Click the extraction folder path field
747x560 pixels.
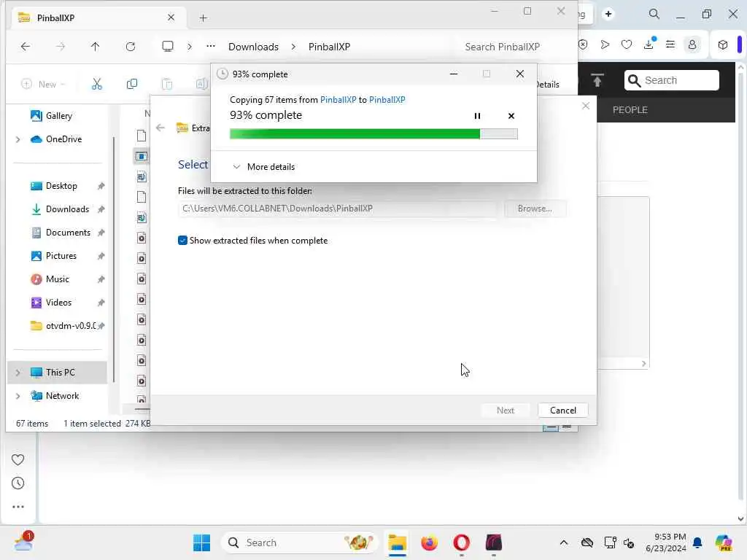[x=337, y=209]
